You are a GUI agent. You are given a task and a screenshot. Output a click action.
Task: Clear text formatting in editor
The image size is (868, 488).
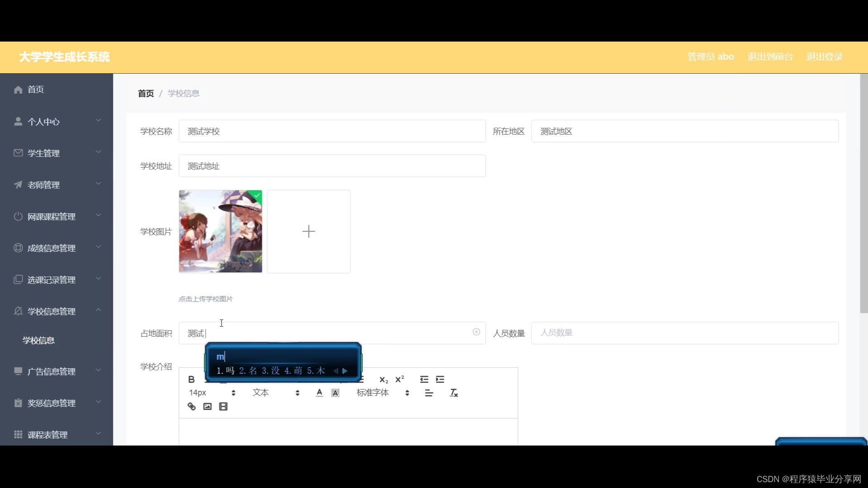(x=453, y=393)
